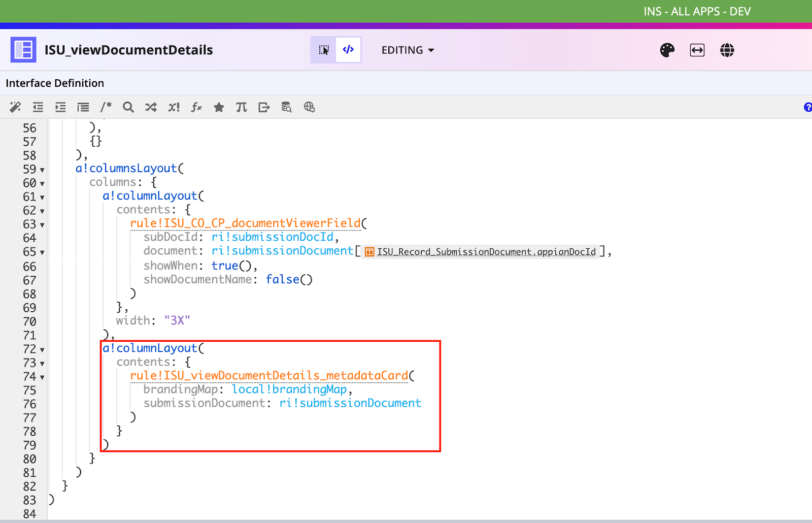Open the fx function icon
Viewport: 812px width, 523px height.
(x=196, y=107)
